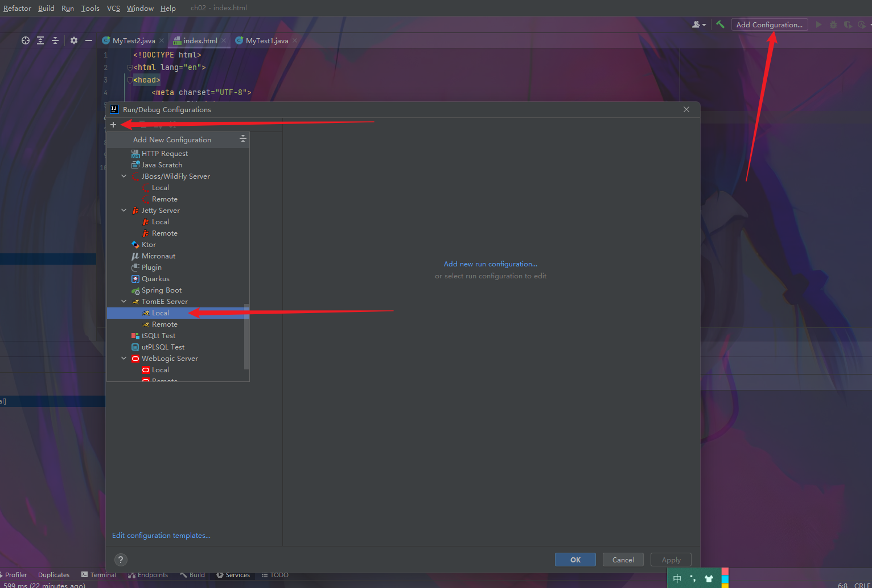
Task: Select Ktor configuration type
Action: coord(178,245)
